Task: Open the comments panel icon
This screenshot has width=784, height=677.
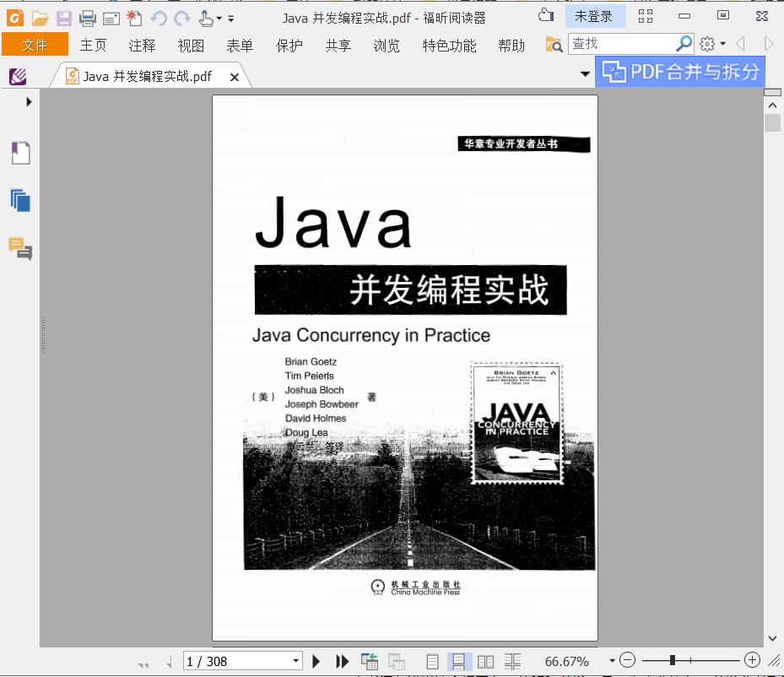Action: 20,248
